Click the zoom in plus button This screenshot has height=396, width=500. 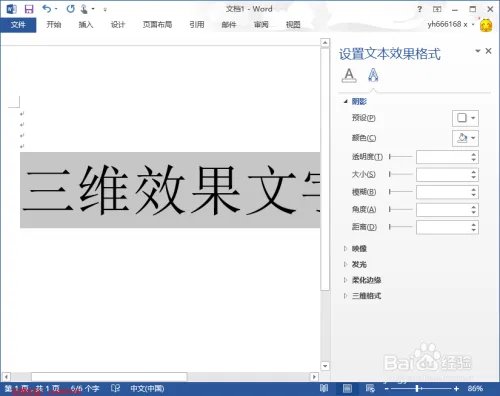pos(456,389)
